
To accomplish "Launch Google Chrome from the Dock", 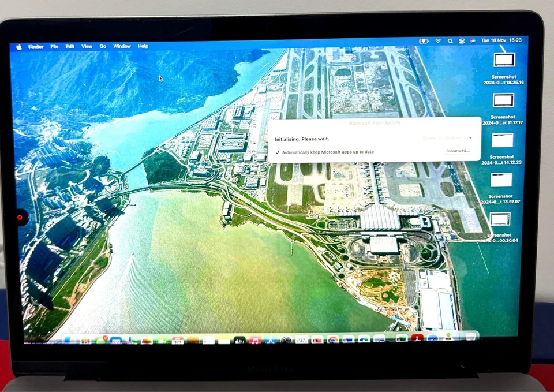I will (x=332, y=340).
